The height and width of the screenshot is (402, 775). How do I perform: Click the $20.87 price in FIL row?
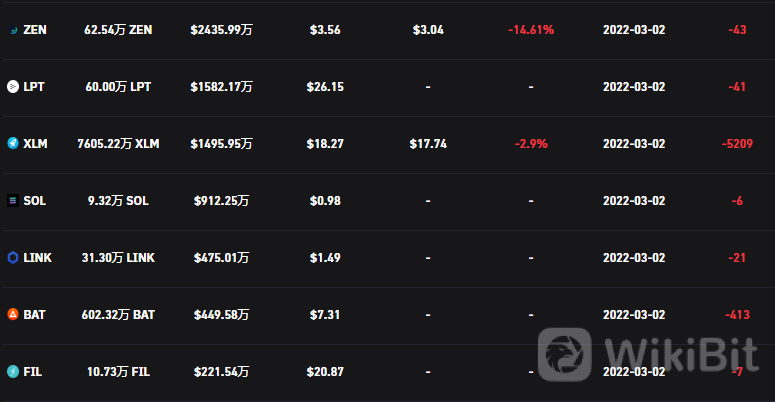325,371
